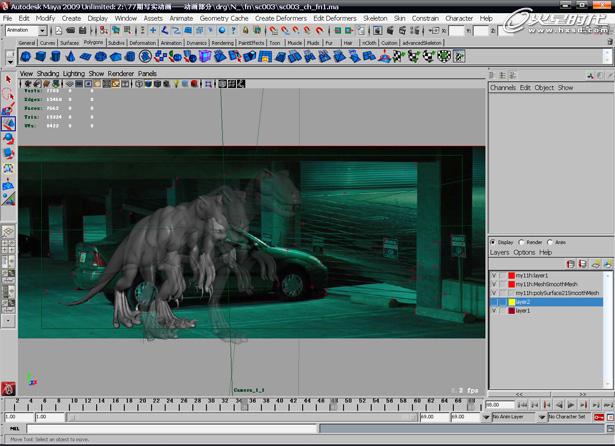615x446 pixels.
Task: Activate the Move tool in toolbox
Action: [8, 124]
